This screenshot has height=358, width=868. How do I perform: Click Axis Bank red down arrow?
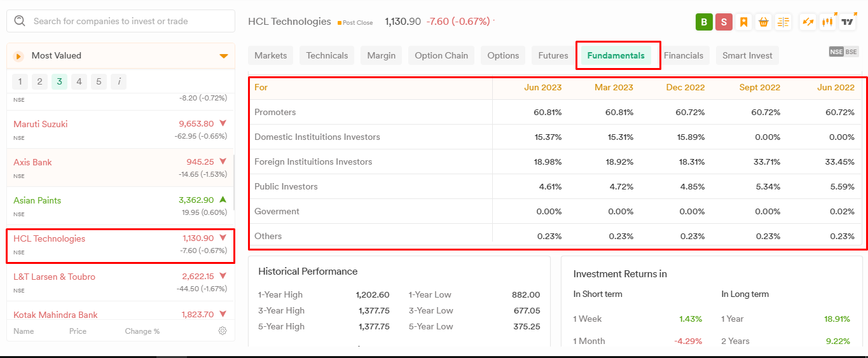pyautogui.click(x=223, y=162)
